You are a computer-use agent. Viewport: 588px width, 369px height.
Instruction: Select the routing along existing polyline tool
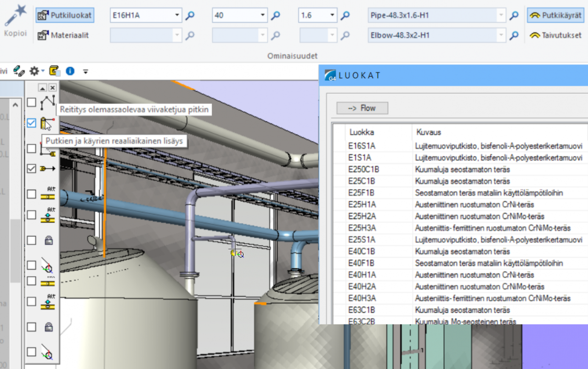point(48,102)
